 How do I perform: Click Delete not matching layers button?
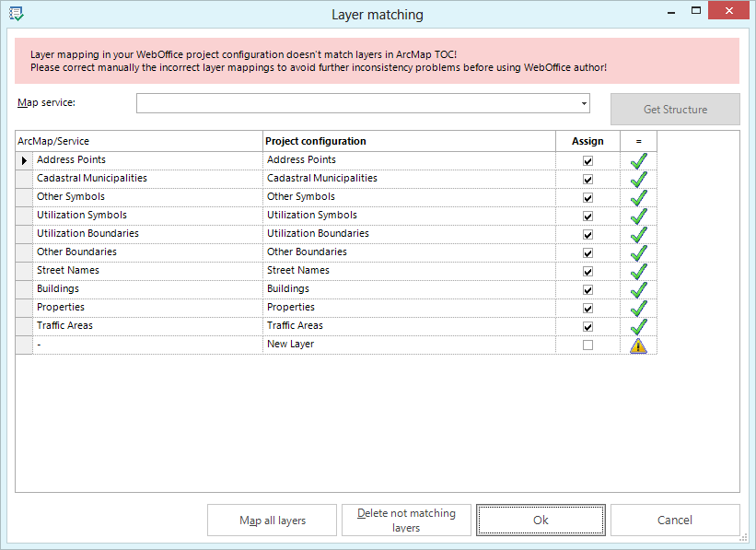406,521
